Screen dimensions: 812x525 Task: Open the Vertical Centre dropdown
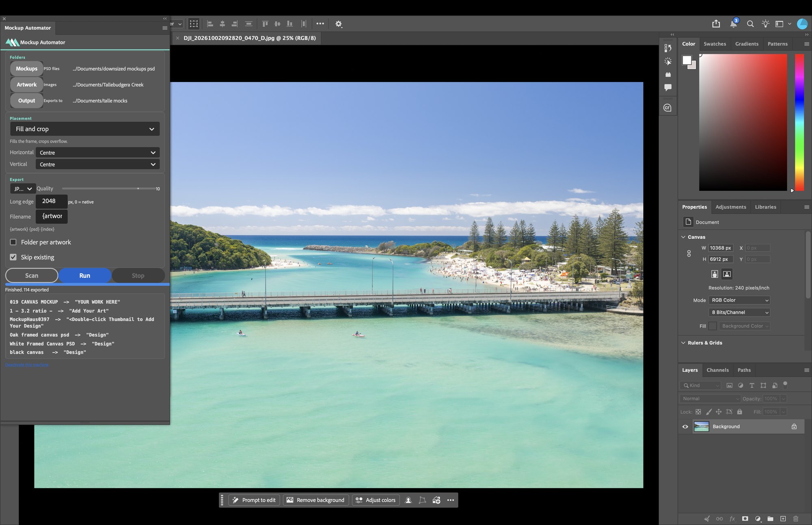pos(97,164)
